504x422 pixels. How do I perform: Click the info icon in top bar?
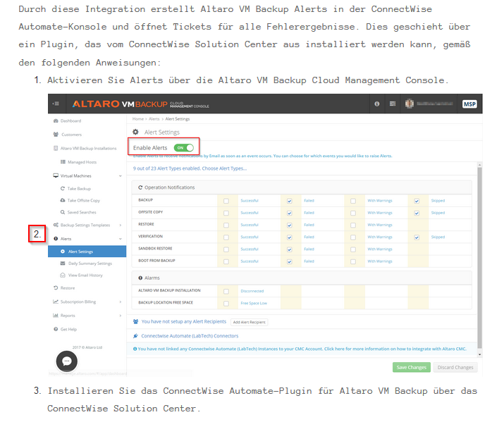(376, 104)
